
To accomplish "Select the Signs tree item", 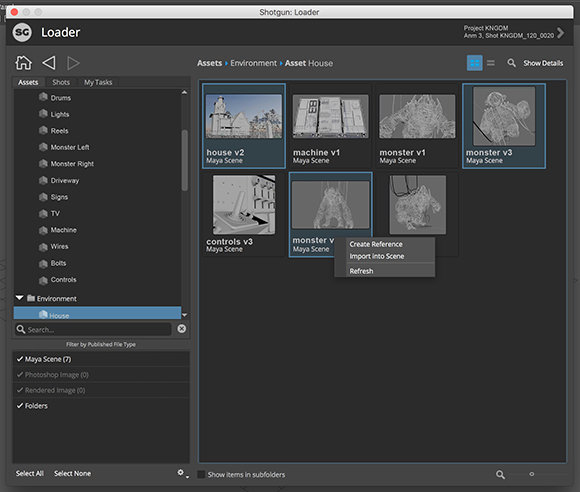I will (59, 197).
